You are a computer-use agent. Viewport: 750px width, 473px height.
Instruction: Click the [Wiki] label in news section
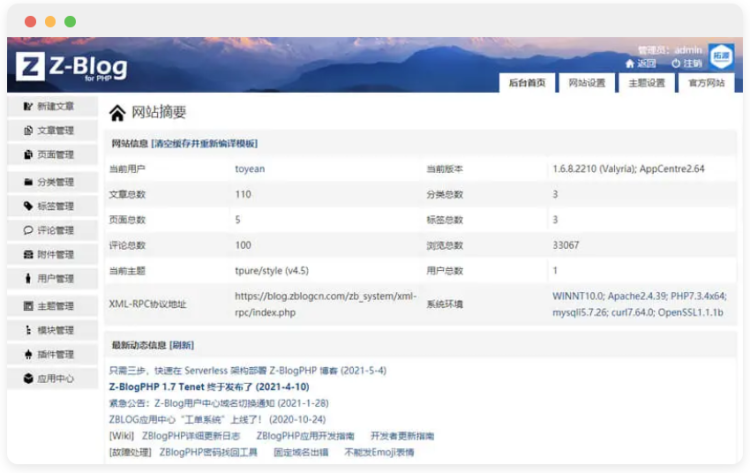pos(121,436)
